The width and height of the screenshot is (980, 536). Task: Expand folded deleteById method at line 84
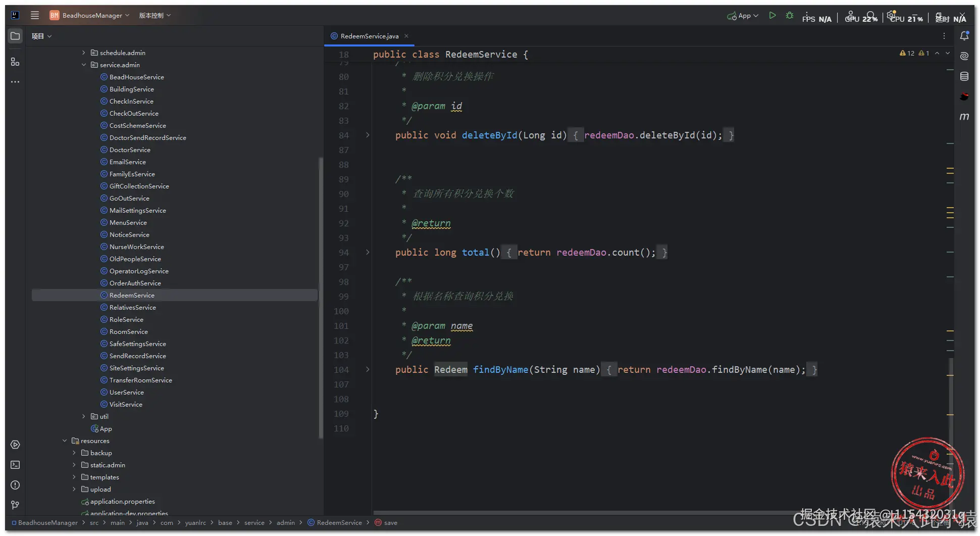[x=368, y=135]
